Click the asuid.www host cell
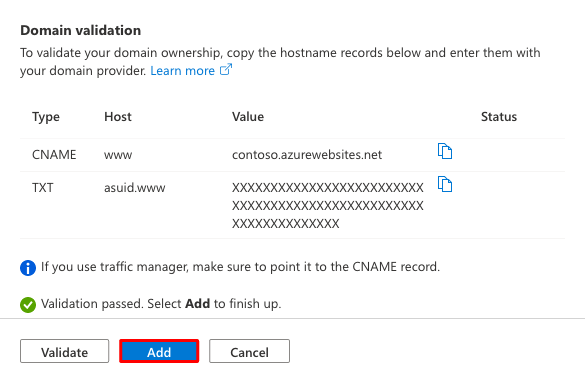This screenshot has width=585, height=383. (x=135, y=188)
